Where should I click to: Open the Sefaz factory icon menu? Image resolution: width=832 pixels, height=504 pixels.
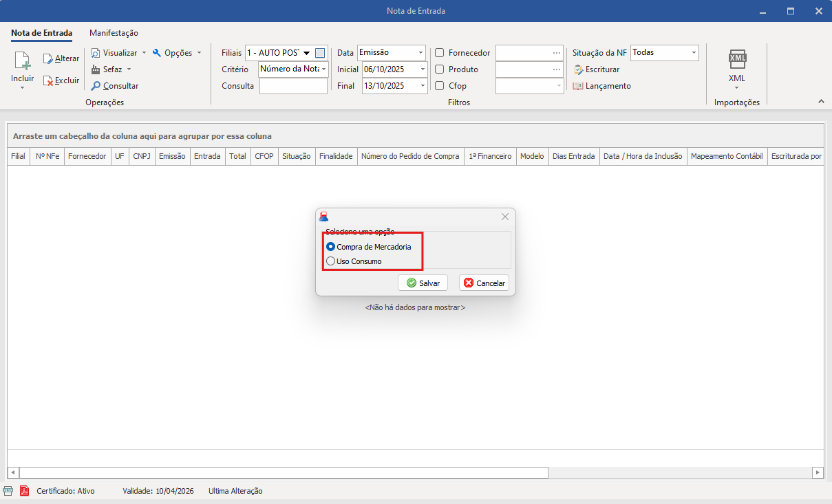pos(96,69)
